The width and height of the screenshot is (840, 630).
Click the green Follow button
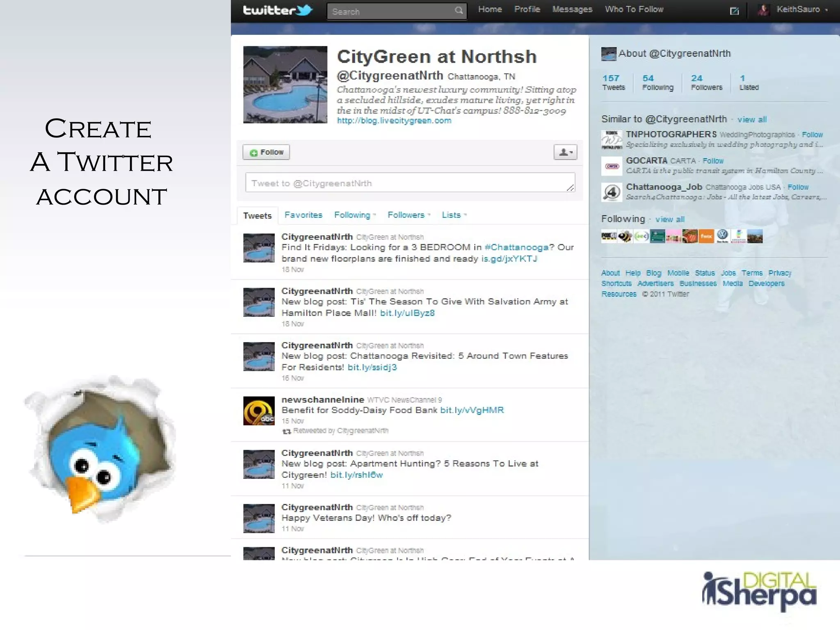pyautogui.click(x=266, y=152)
